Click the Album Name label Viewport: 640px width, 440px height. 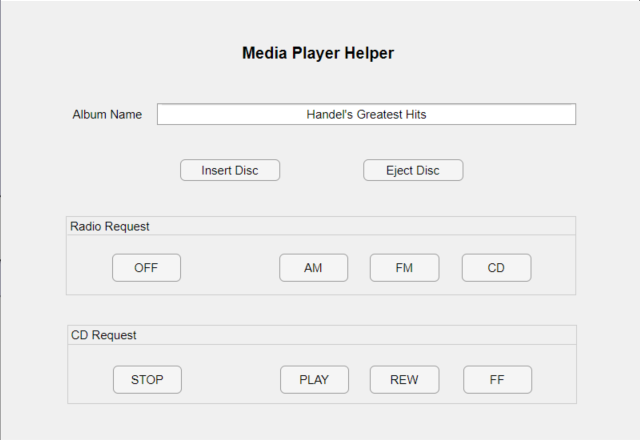(x=107, y=115)
